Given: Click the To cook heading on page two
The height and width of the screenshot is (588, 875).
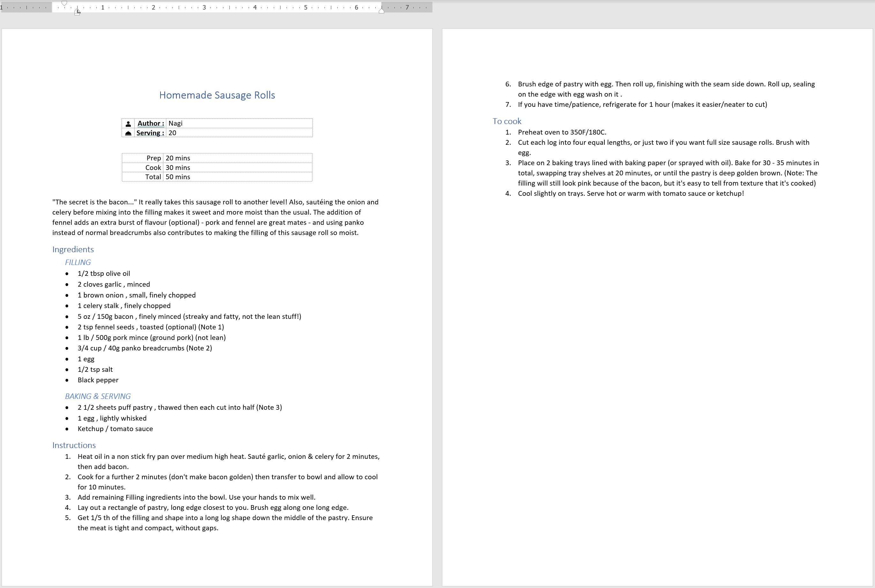Looking at the screenshot, I should pyautogui.click(x=506, y=121).
